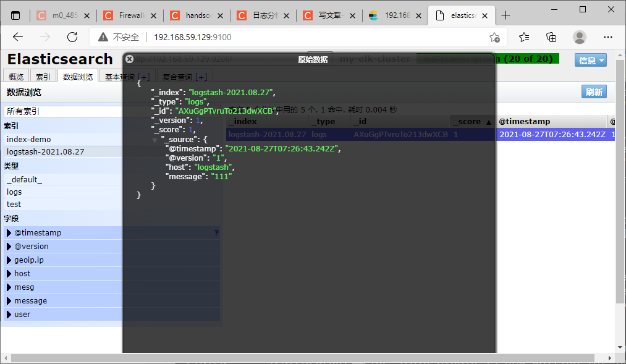Click the 刷新 refresh button
This screenshot has width=626, height=364.
pos(594,92)
